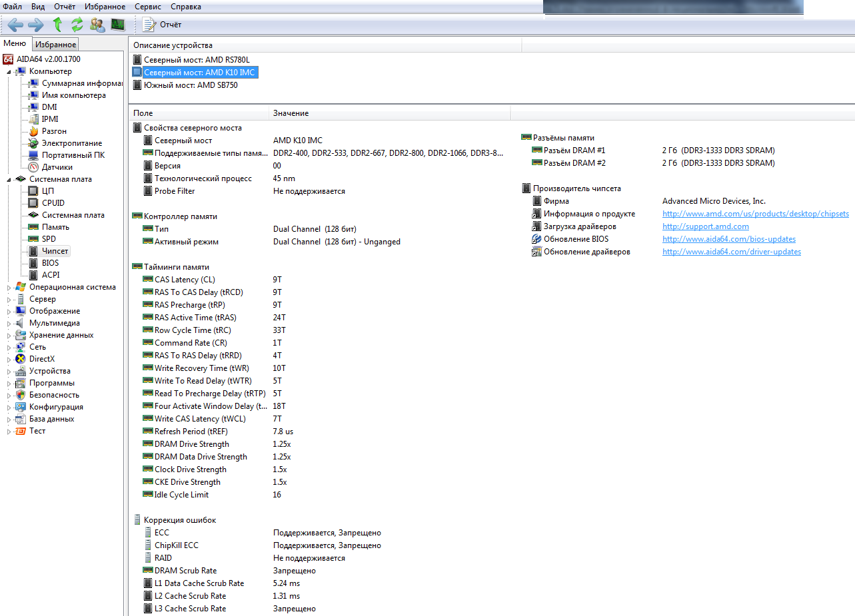Expand the Хранение данных node
The image size is (855, 616).
tap(10, 335)
